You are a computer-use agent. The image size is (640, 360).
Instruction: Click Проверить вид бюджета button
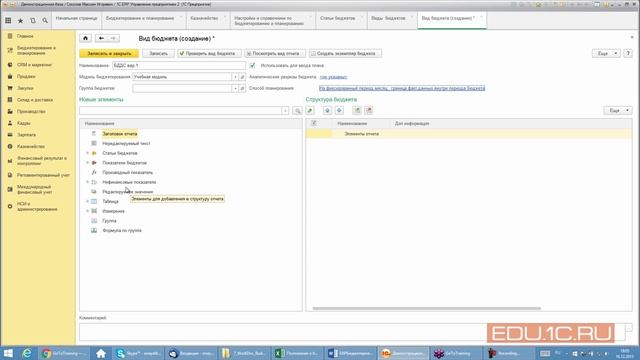pos(209,53)
